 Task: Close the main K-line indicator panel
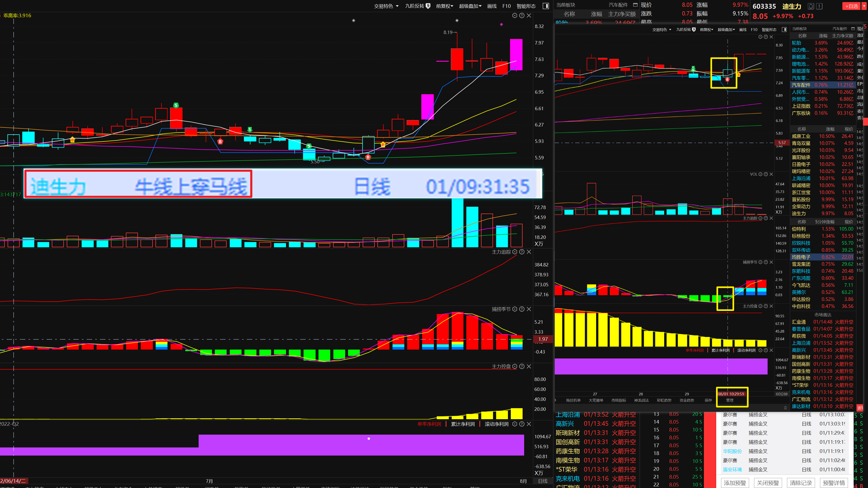click(x=529, y=15)
